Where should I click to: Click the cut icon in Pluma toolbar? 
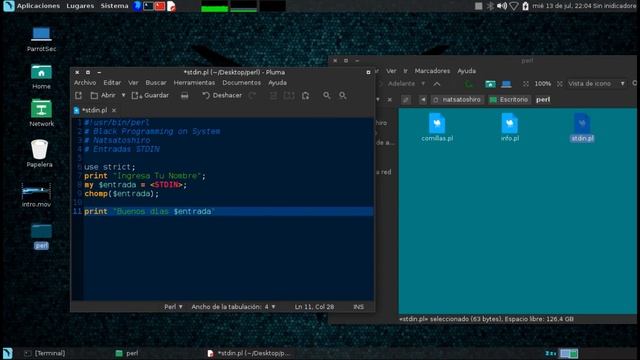273,96
